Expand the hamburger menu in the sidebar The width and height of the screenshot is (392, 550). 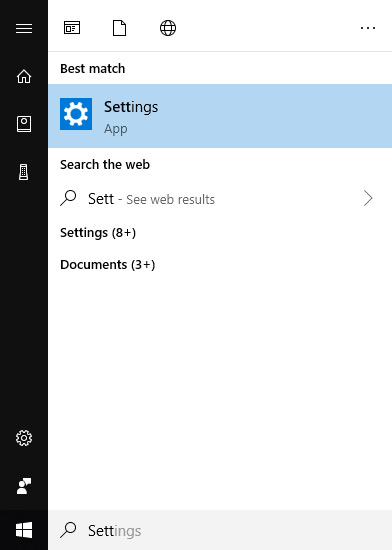point(24,28)
